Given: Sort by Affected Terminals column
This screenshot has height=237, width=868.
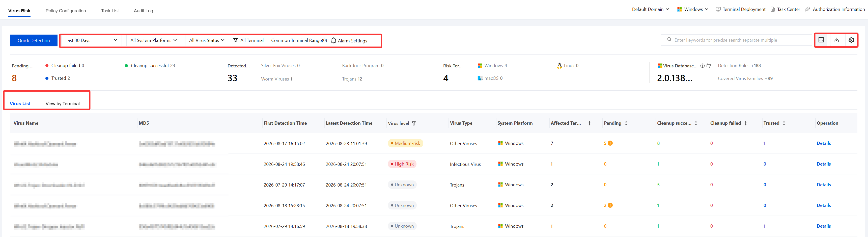Looking at the screenshot, I should [589, 123].
